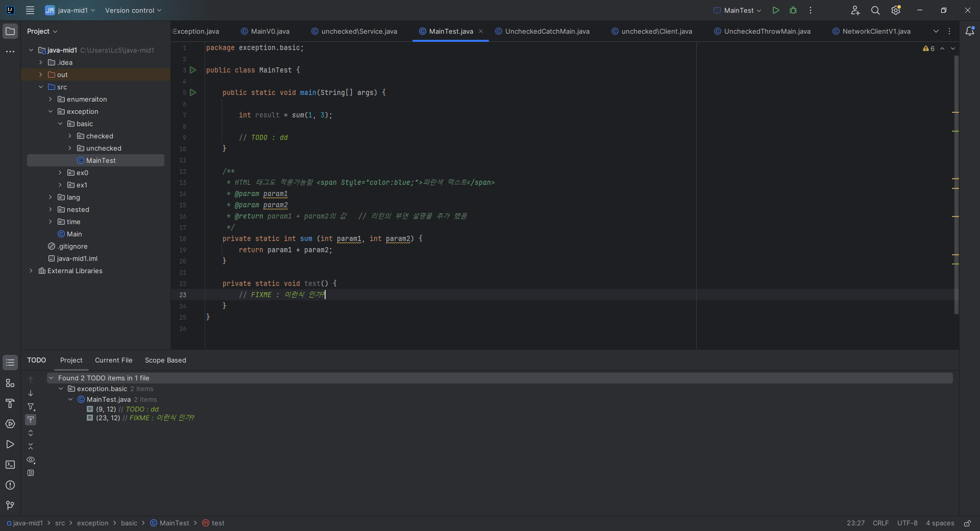Click the editor vertical scrollbar
The height and width of the screenshot is (531, 980).
click(x=957, y=184)
